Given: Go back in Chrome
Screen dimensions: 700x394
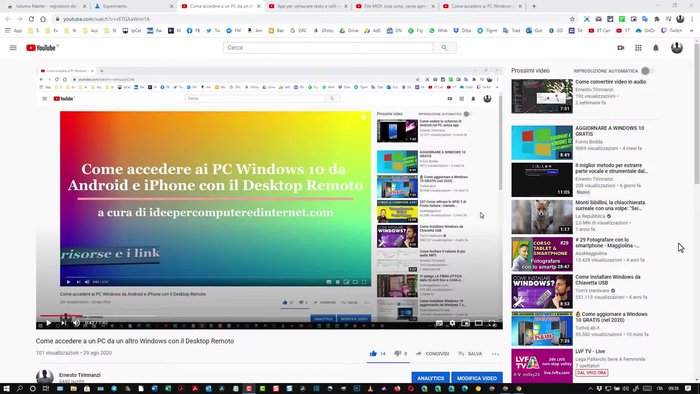Looking at the screenshot, I should 8,19.
